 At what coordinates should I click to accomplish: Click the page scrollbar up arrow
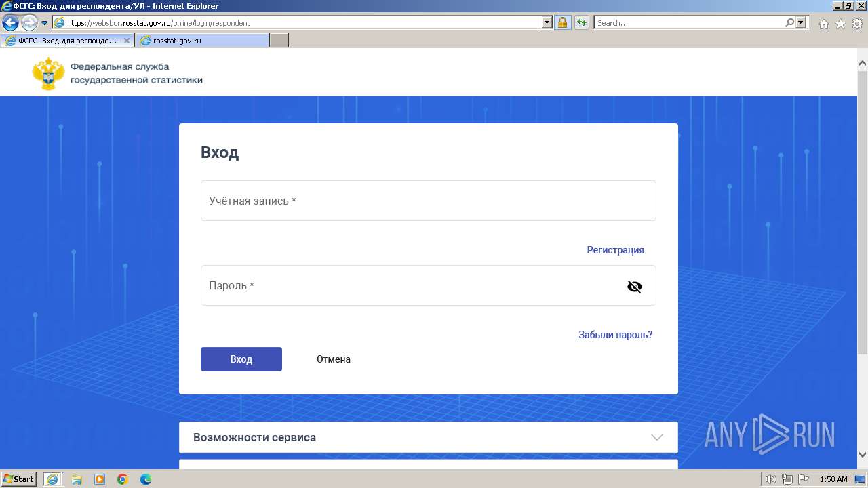coord(863,63)
